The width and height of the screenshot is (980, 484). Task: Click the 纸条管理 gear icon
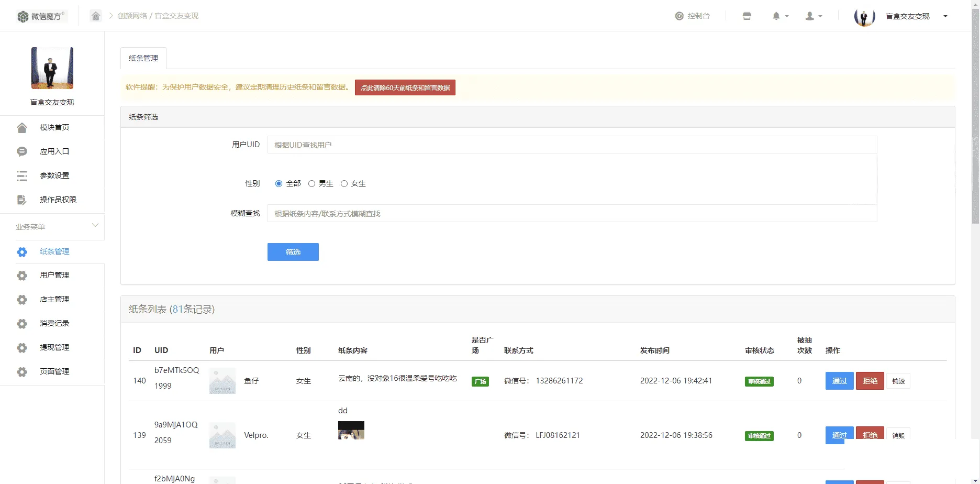(x=22, y=252)
